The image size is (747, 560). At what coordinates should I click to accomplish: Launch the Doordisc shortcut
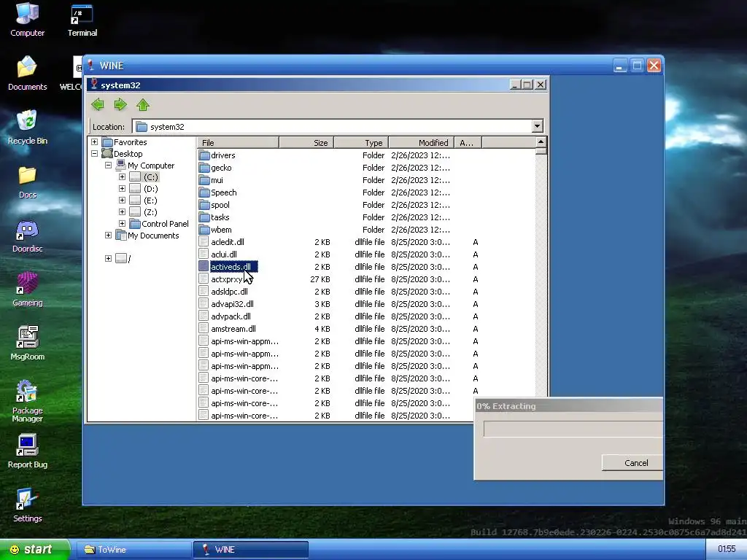(27, 236)
